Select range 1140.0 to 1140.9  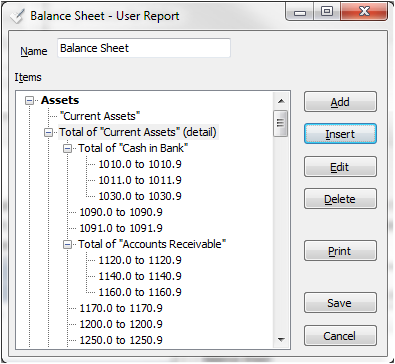(140, 276)
